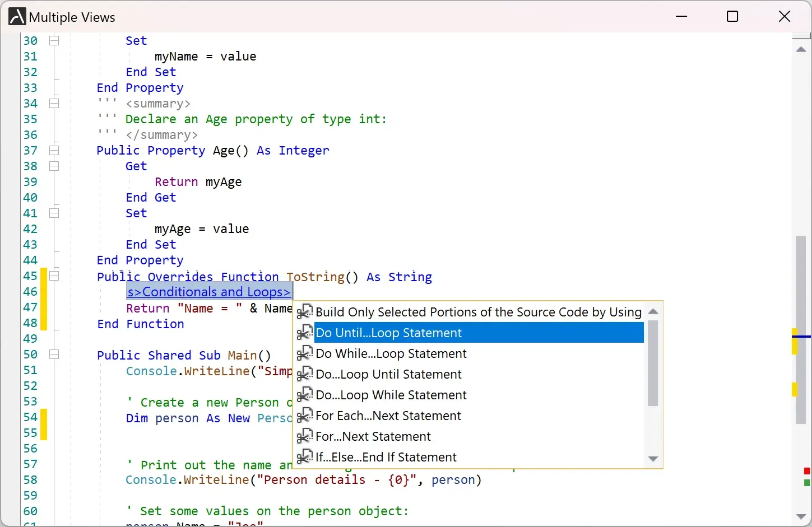Screen dimensions: 812x527
Task: Collapse the Main sub fold at line 50
Action: 54,354
